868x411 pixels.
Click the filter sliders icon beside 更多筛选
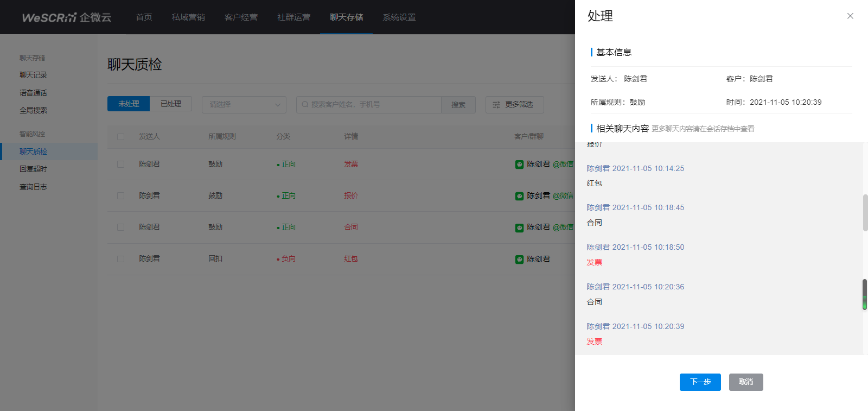pos(496,105)
